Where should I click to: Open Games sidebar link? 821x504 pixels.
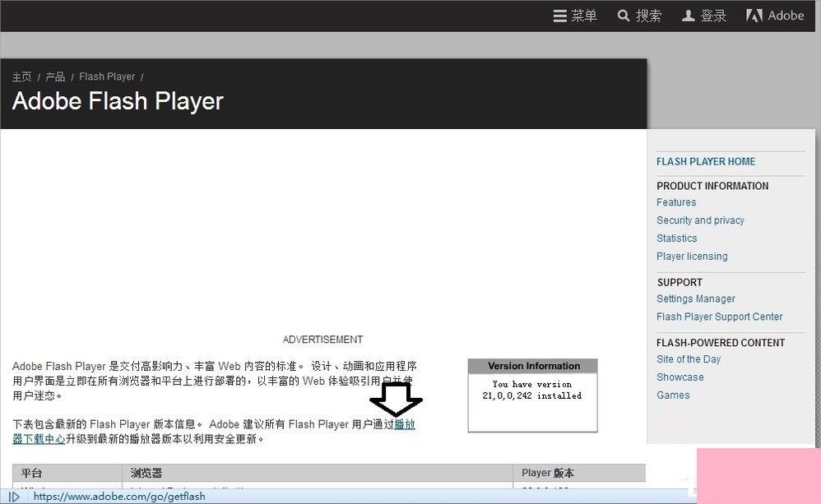coord(673,395)
